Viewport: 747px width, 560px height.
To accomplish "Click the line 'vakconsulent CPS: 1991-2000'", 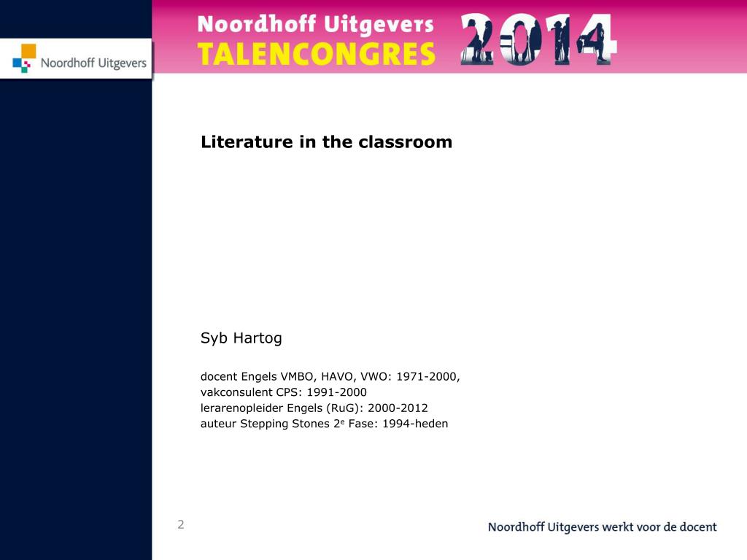I will pos(284,392).
